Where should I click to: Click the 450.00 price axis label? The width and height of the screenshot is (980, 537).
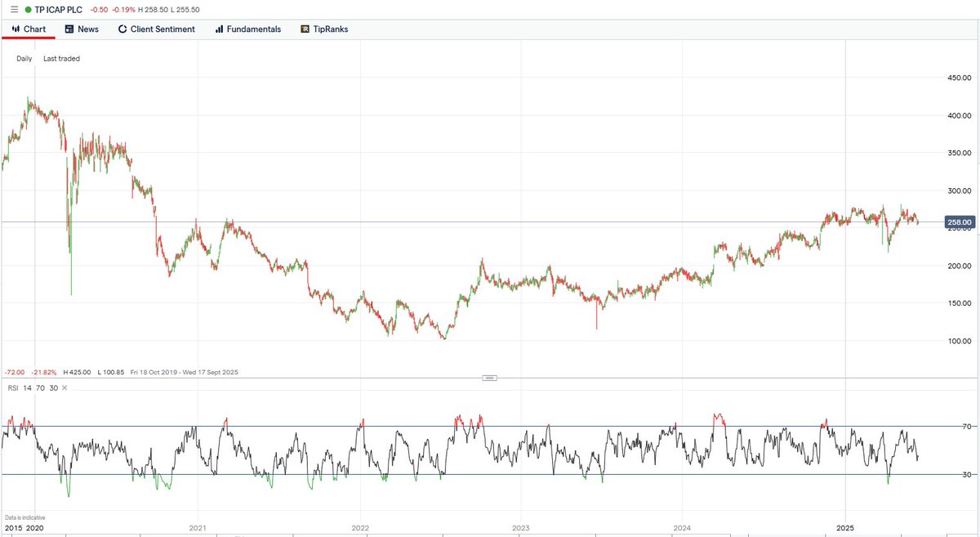(x=958, y=78)
